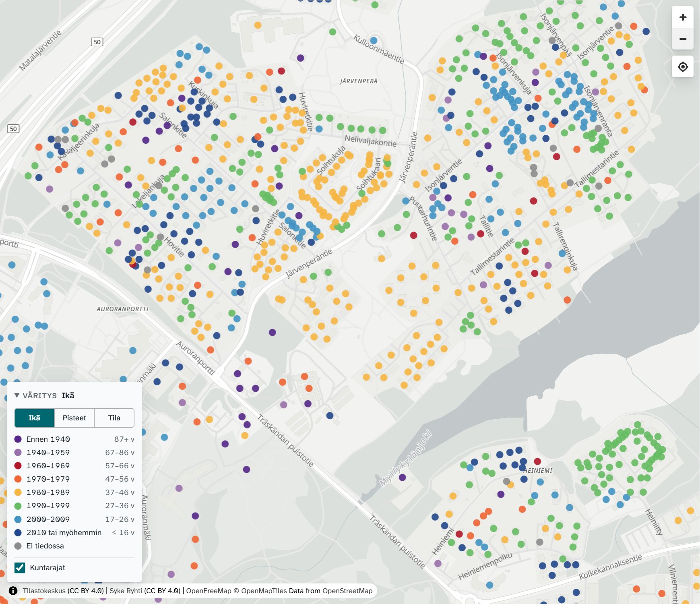
Task: Click the Ennen 1940 purple swatch
Action: click(18, 439)
